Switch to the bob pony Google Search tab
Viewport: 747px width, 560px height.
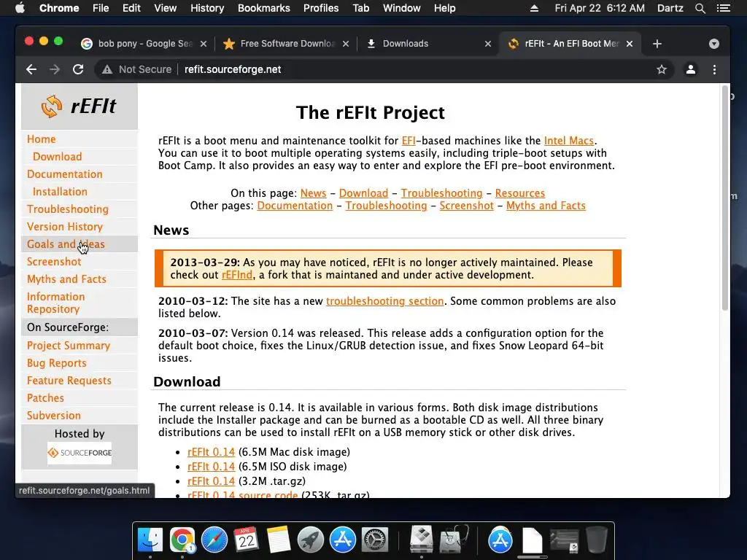(x=143, y=44)
